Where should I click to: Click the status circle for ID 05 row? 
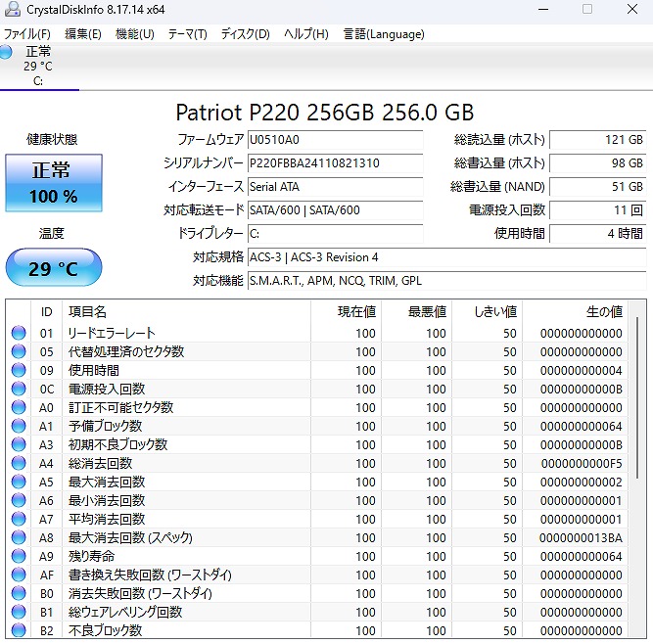[19, 351]
